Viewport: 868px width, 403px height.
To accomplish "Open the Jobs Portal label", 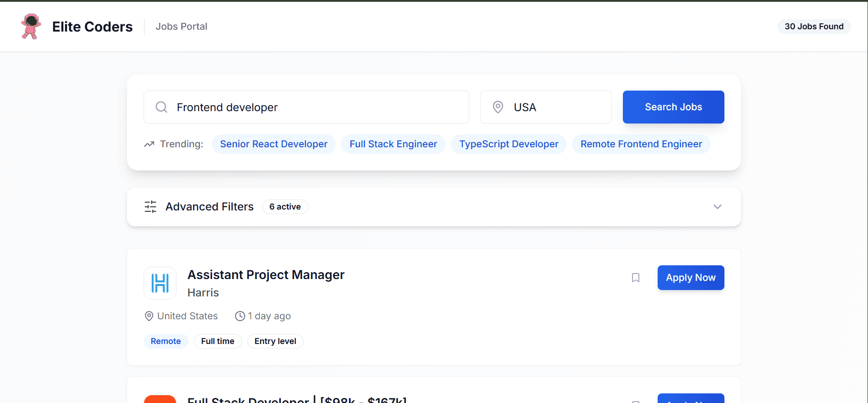I will coord(181,27).
